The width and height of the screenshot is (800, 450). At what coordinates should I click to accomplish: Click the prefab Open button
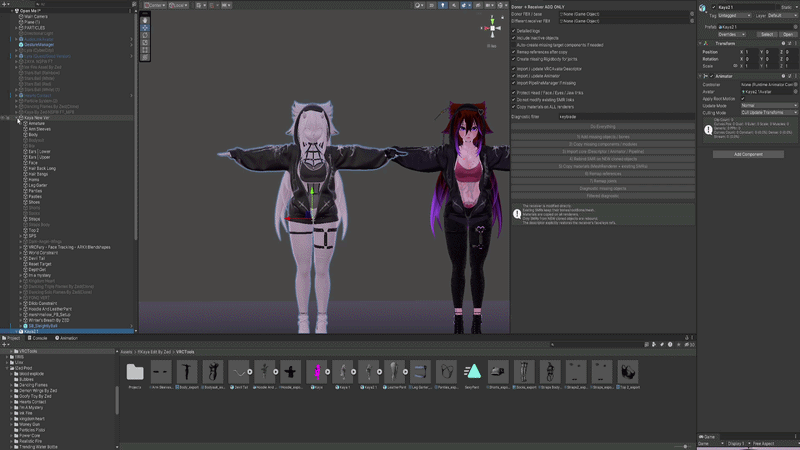coord(788,35)
